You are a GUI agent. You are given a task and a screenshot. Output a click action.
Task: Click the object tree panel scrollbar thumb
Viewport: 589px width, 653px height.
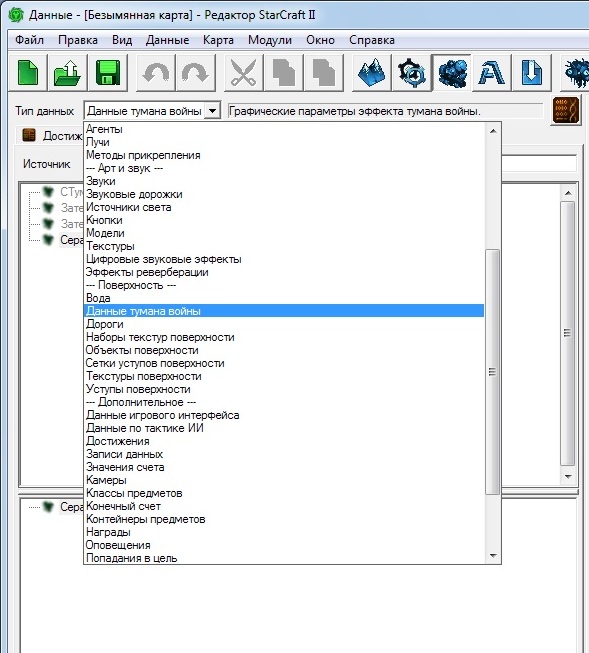pos(568,333)
